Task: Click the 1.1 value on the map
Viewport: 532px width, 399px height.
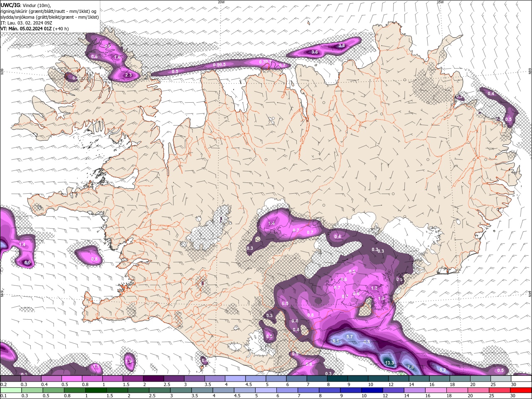Action: point(96,366)
